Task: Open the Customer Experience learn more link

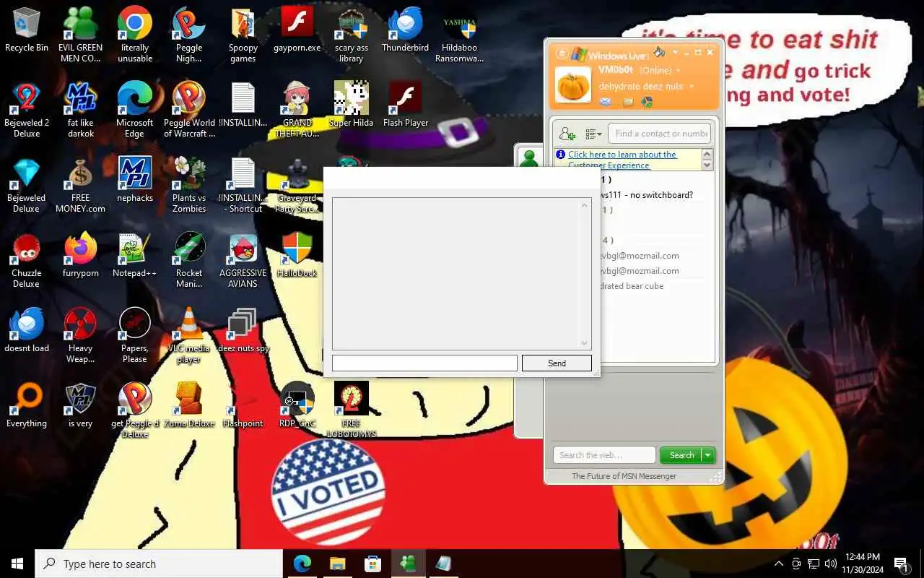Action: 622,160
